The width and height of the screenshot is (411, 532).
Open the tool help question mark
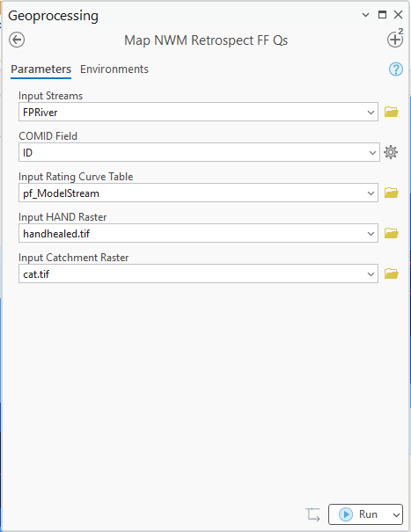(x=396, y=69)
